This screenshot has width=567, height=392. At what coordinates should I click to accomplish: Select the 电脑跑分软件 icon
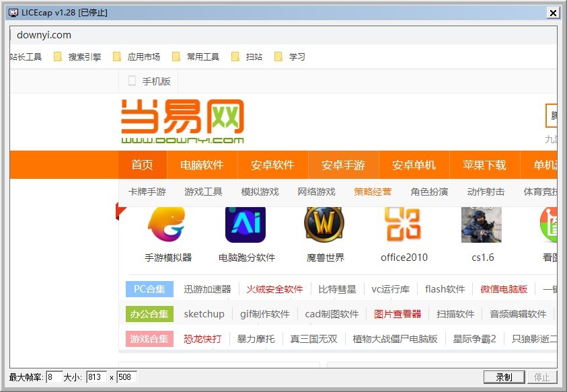[245, 225]
